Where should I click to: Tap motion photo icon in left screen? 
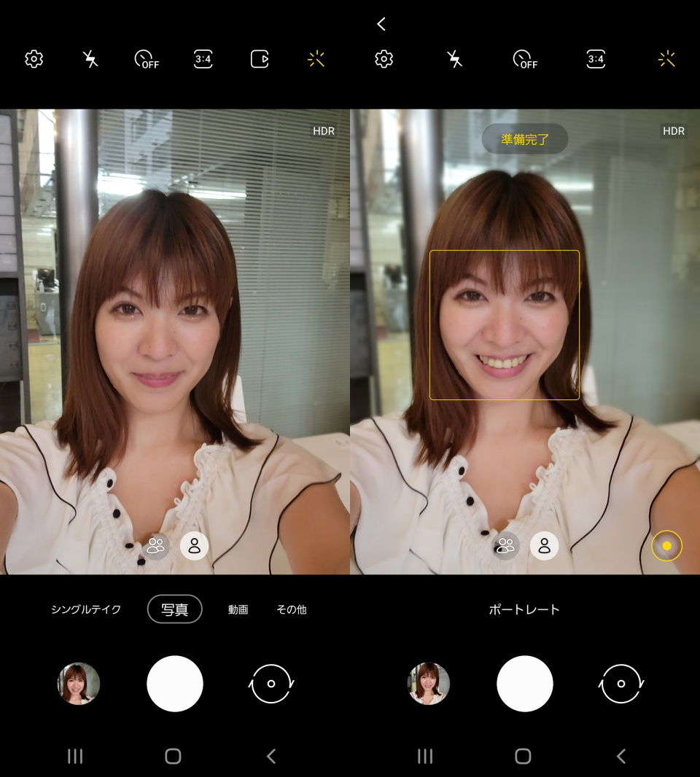260,59
